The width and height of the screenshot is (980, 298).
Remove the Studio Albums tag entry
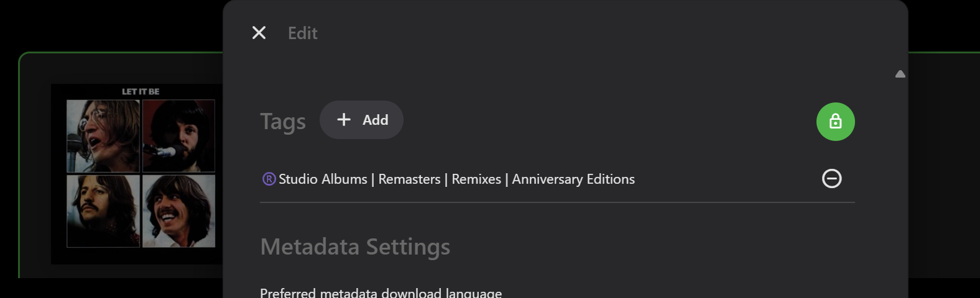(x=831, y=179)
